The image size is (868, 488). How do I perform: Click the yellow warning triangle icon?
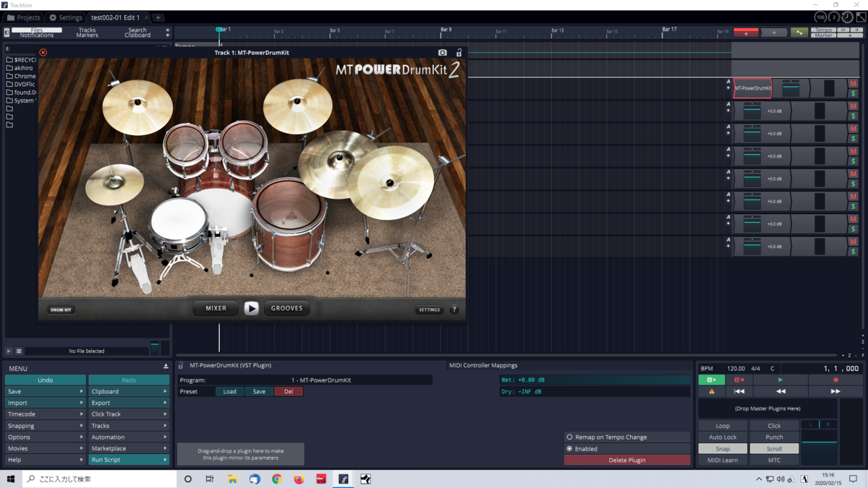point(712,391)
